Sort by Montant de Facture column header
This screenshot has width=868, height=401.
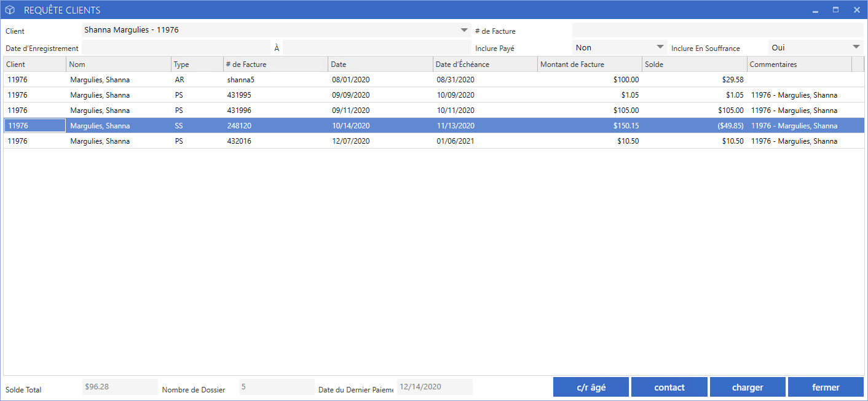point(590,64)
